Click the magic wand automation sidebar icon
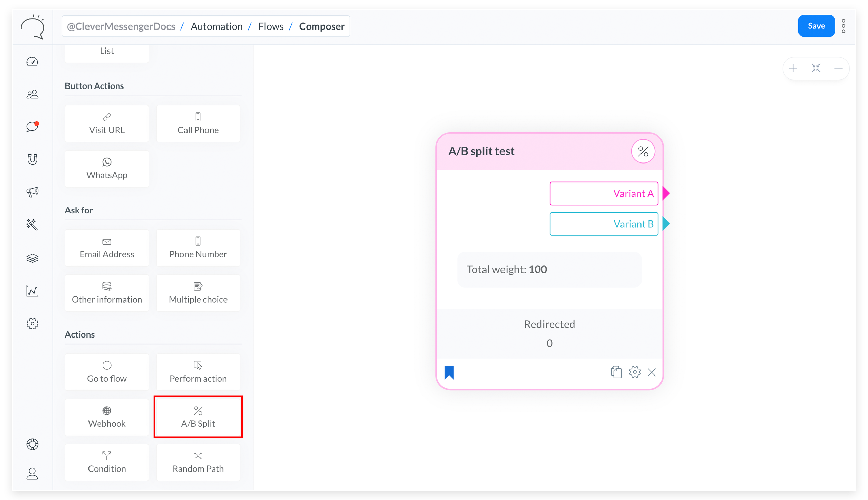 32,224
